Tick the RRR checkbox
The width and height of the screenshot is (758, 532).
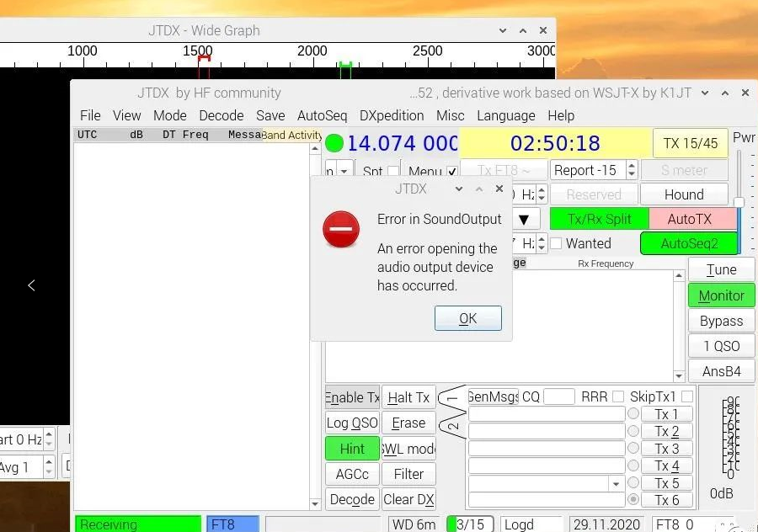(618, 396)
